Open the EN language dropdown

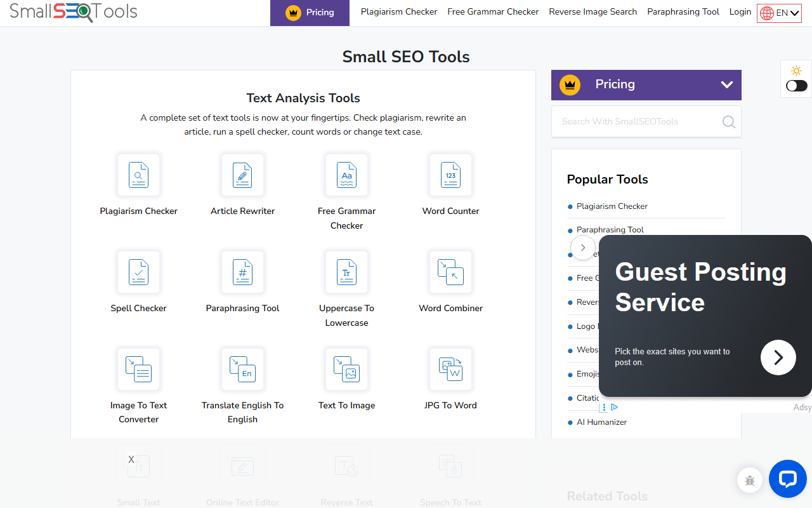pyautogui.click(x=779, y=13)
